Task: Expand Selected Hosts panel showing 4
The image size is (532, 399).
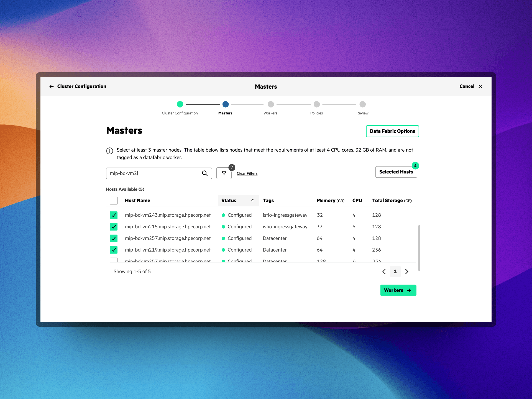Action: pos(396,172)
